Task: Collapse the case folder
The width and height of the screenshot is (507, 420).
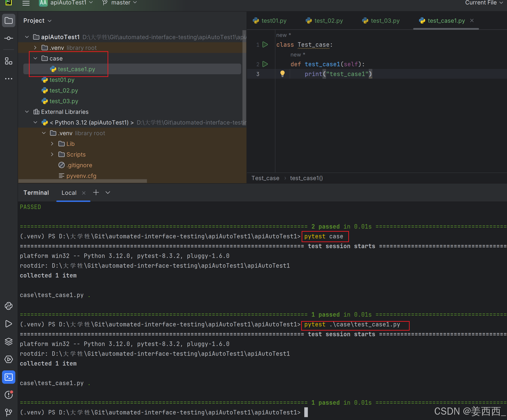Action: pos(35,58)
